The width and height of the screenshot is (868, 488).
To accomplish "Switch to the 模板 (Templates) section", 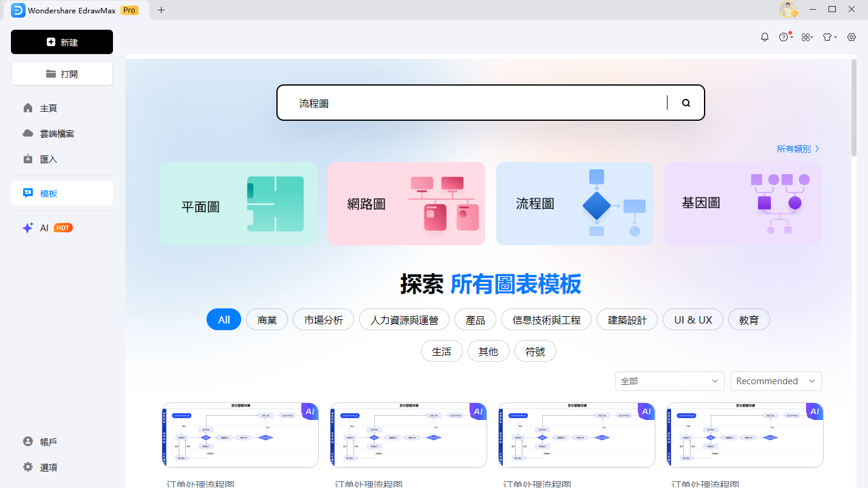I will click(x=50, y=192).
